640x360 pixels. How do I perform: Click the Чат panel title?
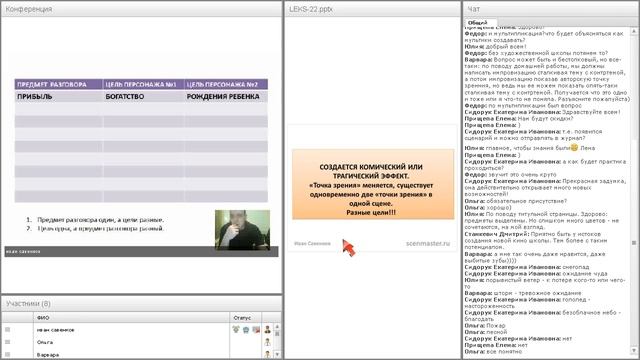tap(473, 9)
